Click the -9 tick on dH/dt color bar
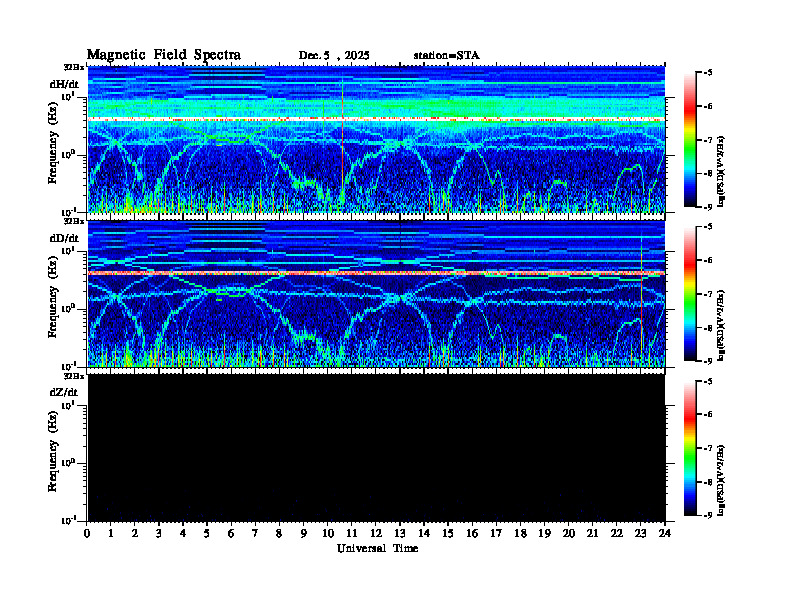This screenshot has height=612, width=792. (x=708, y=207)
